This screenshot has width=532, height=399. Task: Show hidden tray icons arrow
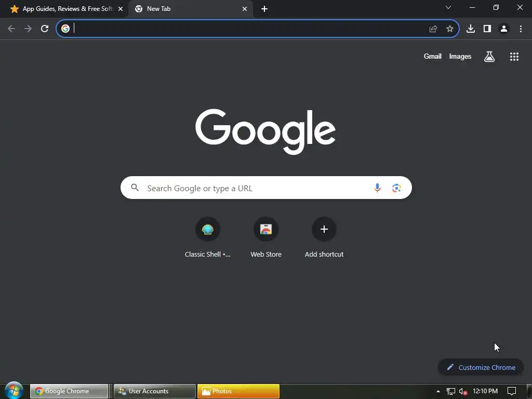click(x=438, y=391)
